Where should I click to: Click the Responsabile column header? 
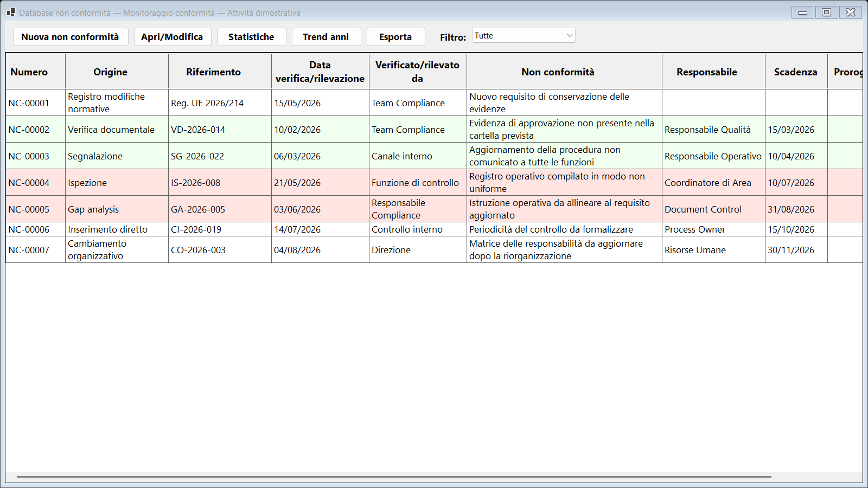click(713, 72)
